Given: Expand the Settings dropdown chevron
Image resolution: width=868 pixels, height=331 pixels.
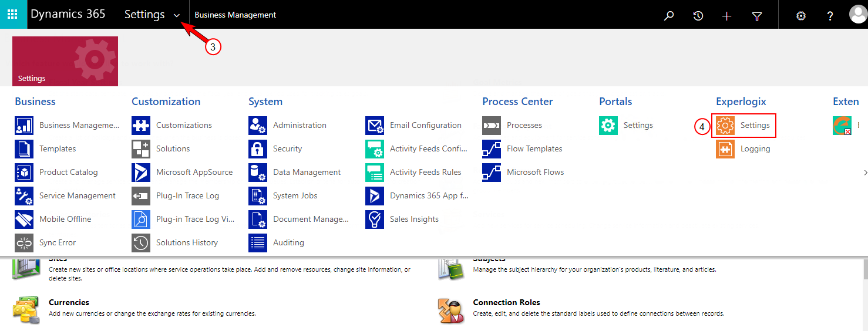Looking at the screenshot, I should click(177, 16).
